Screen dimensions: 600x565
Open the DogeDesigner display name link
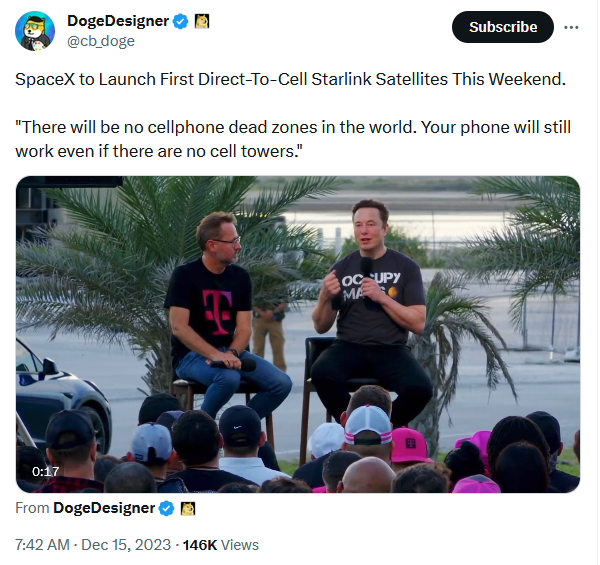pos(118,21)
